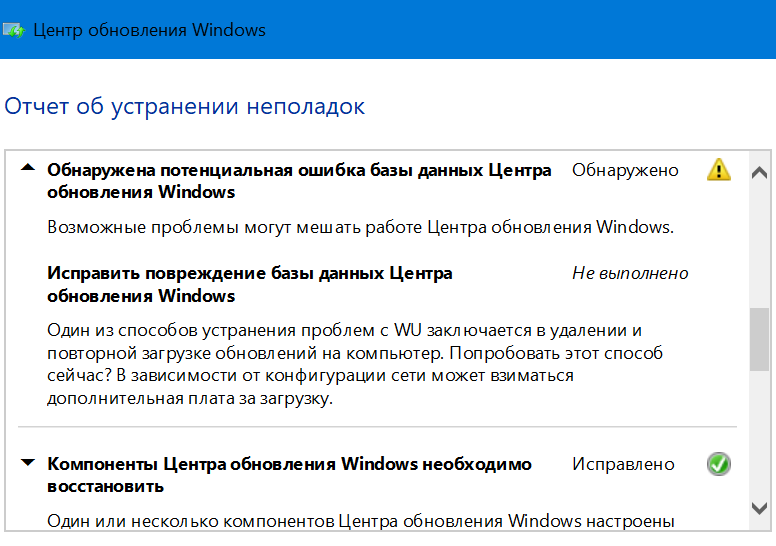Select the "Исправлено" status text
This screenshot has height=546, width=776.
pos(623,464)
